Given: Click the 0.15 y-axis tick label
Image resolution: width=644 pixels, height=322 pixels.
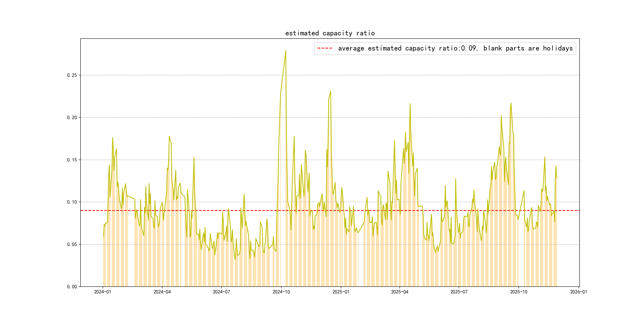Looking at the screenshot, I should (x=72, y=160).
